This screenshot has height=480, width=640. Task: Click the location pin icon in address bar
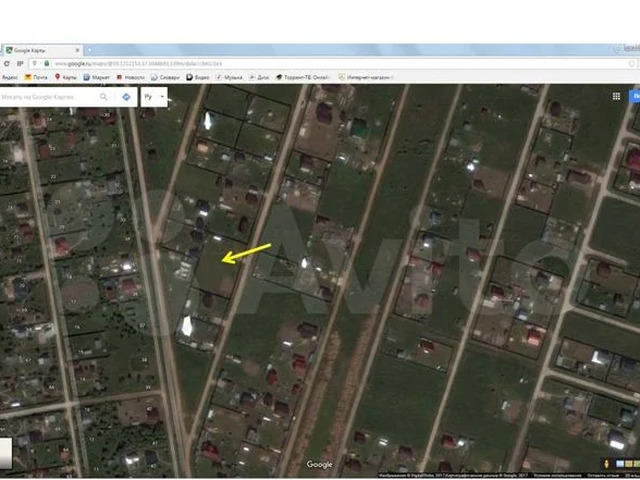point(36,64)
